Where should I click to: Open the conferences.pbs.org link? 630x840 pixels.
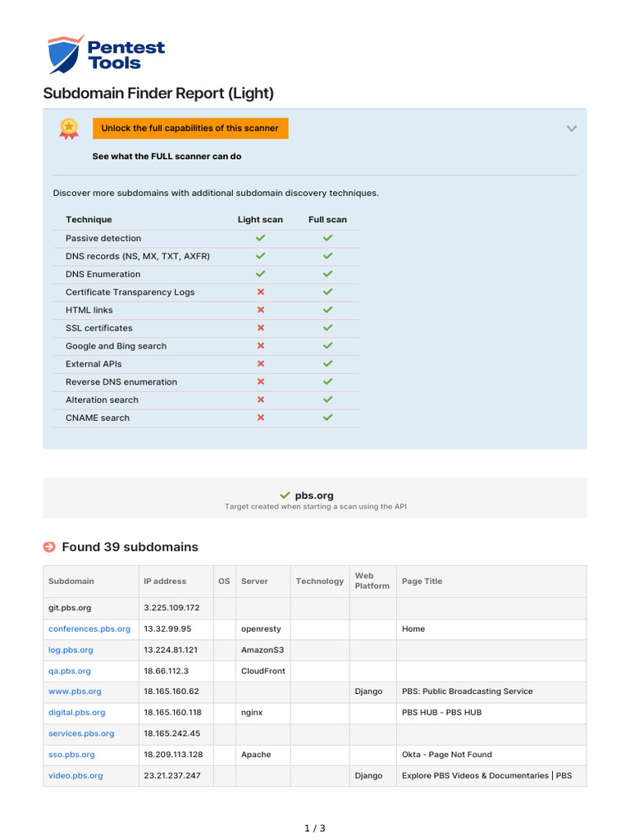tap(89, 629)
